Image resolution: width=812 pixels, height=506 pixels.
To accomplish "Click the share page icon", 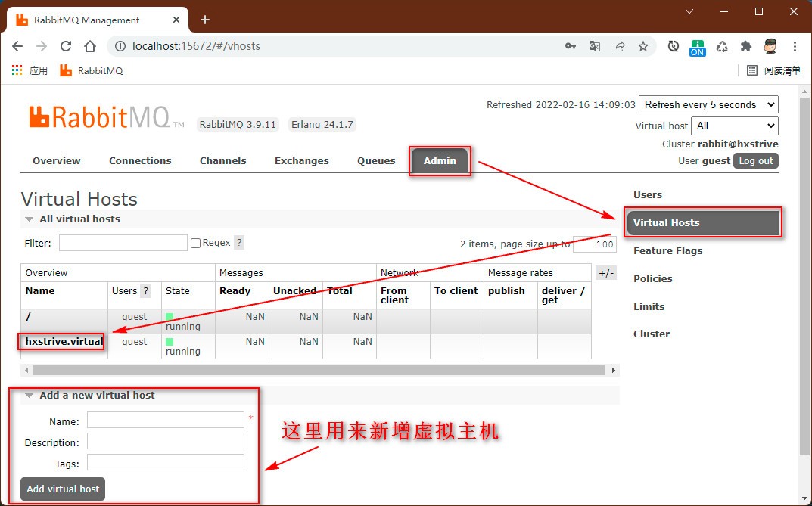I will (619, 46).
